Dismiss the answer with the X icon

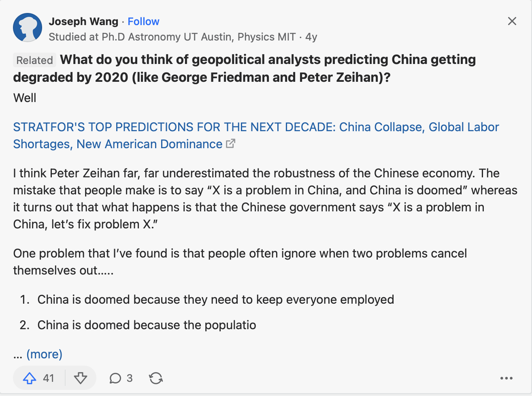pos(512,21)
